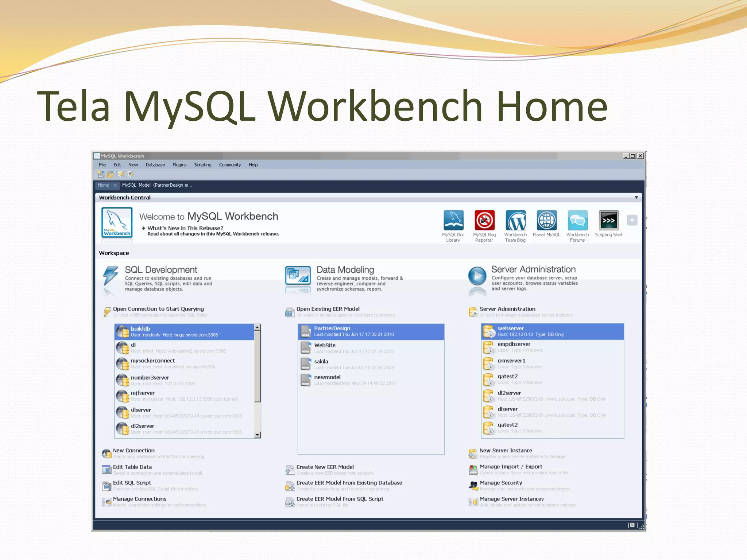747x560 pixels.
Task: Switch to MySQL Model (PartnerDesign) tab
Action: click(157, 185)
